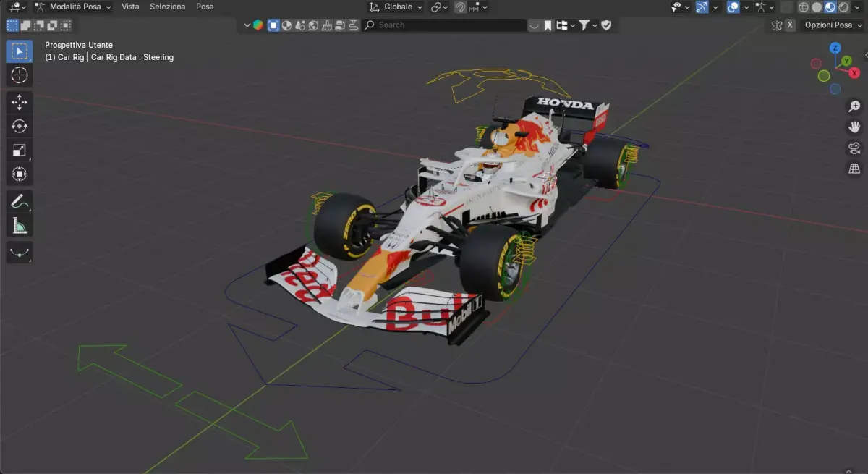This screenshot has height=474, width=868.
Task: Select the Breakdowner pose tool
Action: click(20, 253)
